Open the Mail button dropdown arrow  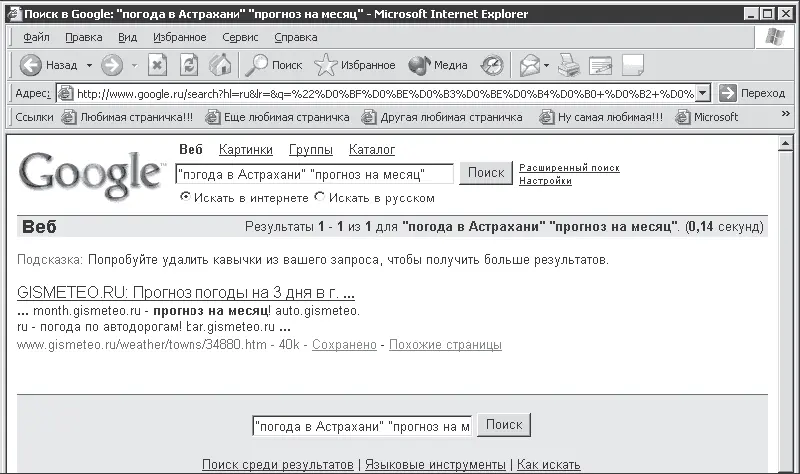tap(546, 65)
